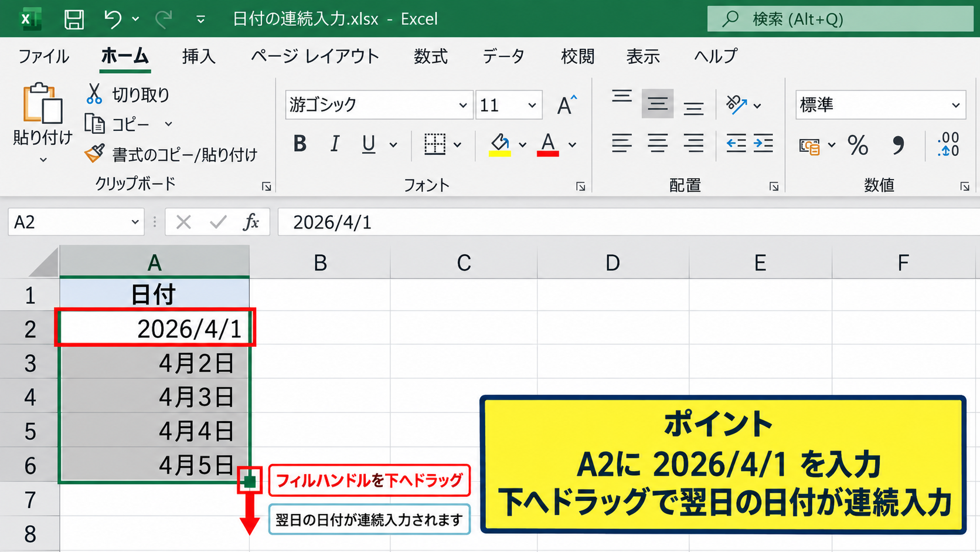Toggle middle vertical alignment
Screen dimensions: 980x552
[x=658, y=104]
